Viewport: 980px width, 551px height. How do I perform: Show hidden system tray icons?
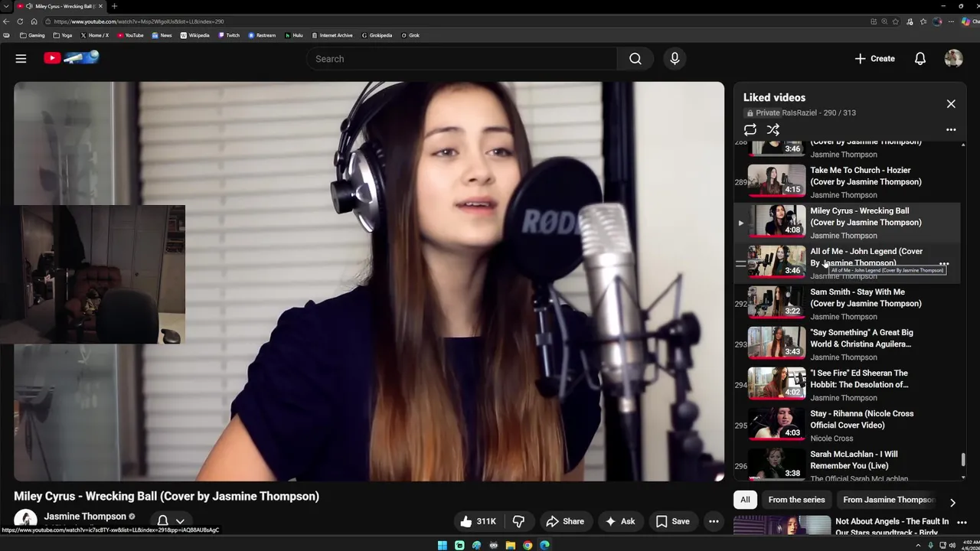(x=918, y=545)
